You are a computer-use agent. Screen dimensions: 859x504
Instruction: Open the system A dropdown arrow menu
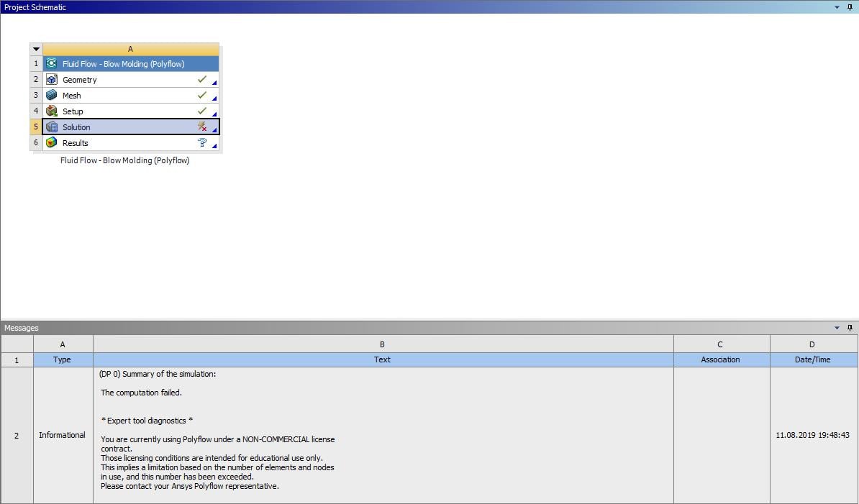[x=36, y=50]
